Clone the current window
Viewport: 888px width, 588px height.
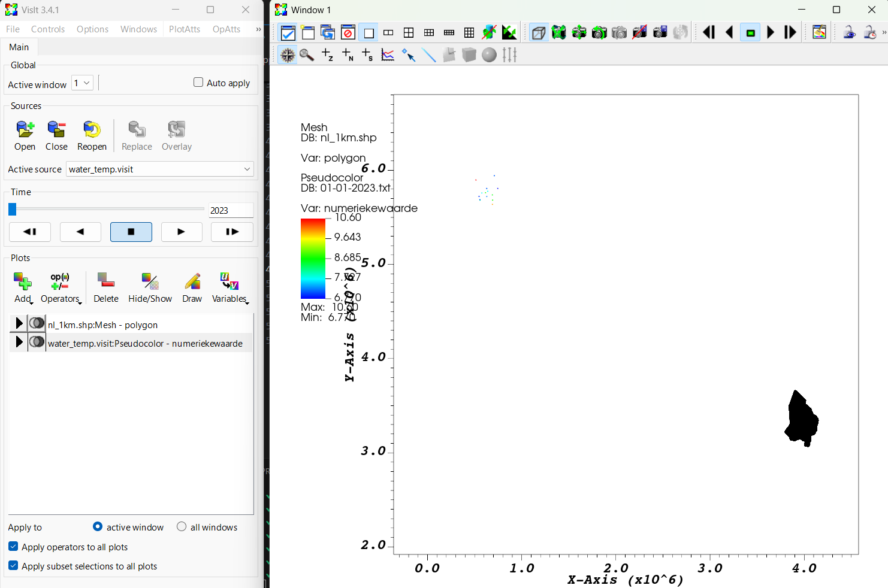[328, 33]
